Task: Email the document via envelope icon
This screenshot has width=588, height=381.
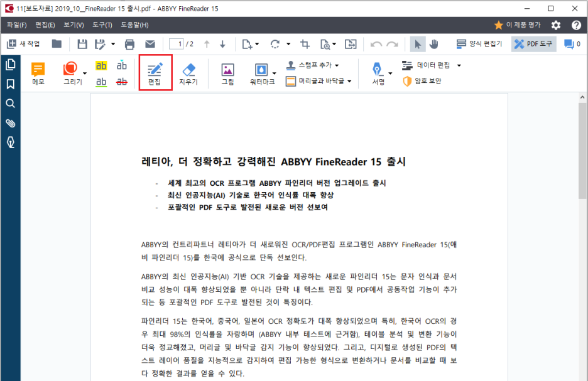Action: [150, 44]
